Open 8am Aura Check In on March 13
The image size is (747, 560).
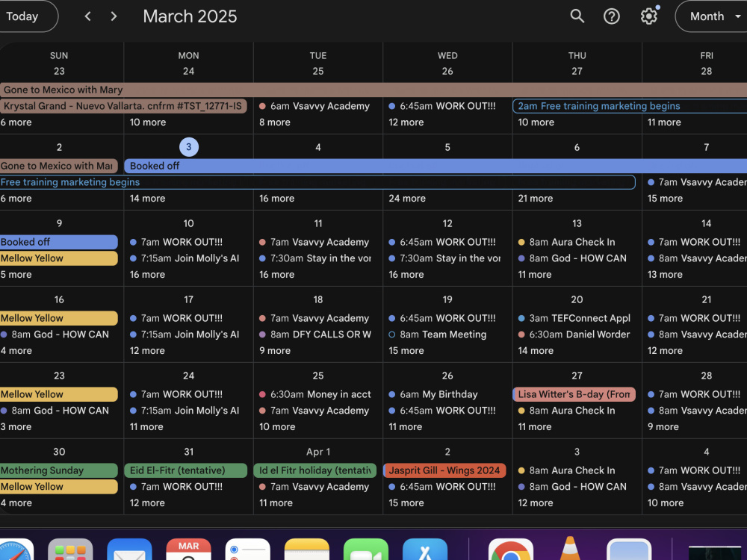tap(567, 243)
